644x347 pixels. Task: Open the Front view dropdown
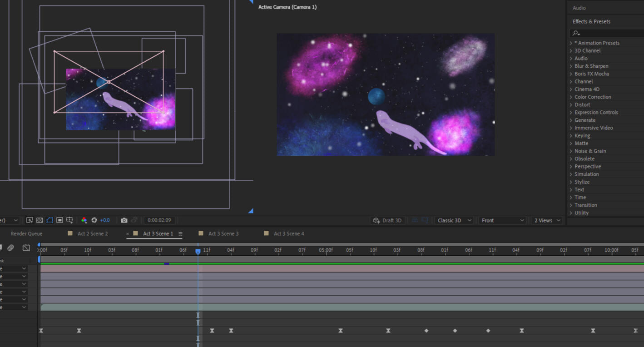coord(502,220)
